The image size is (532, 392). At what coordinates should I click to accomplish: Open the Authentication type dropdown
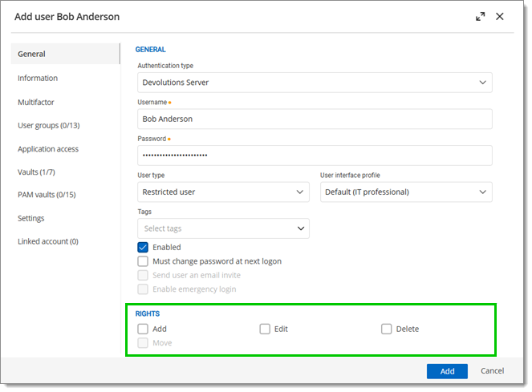click(315, 83)
